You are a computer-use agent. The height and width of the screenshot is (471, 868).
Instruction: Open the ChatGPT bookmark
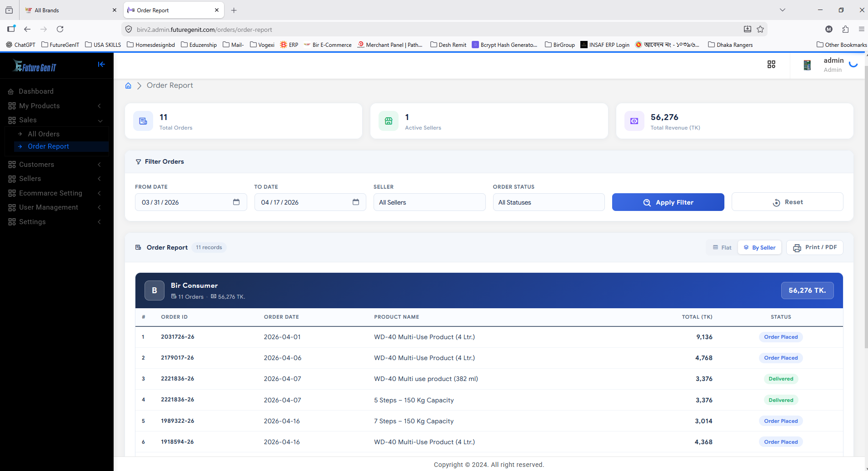(x=20, y=45)
